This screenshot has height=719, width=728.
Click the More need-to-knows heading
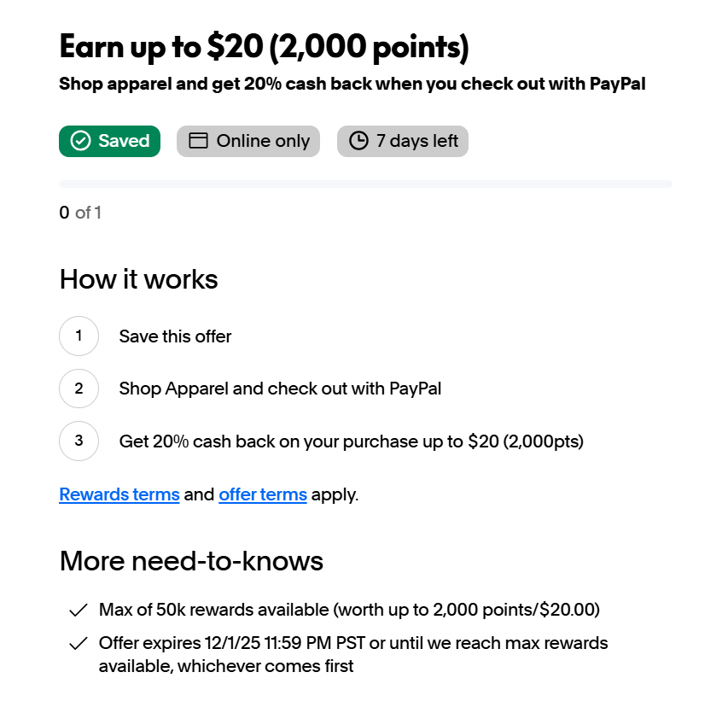click(x=191, y=561)
